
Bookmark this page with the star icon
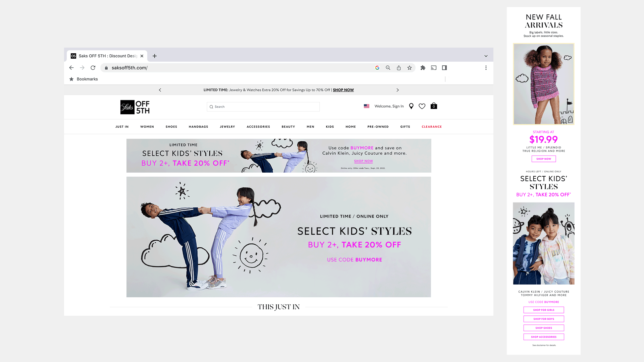tap(410, 68)
